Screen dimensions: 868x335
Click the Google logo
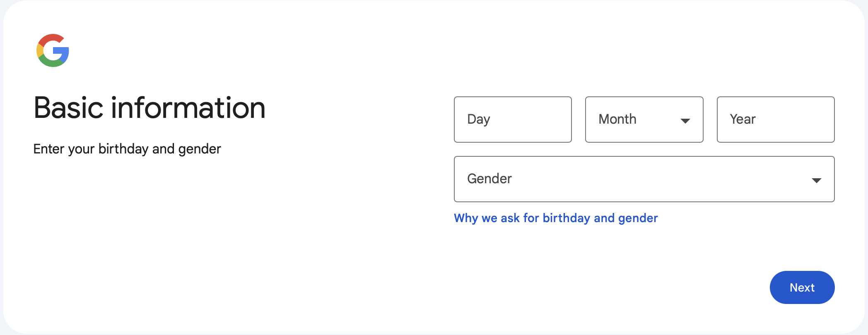click(x=53, y=50)
